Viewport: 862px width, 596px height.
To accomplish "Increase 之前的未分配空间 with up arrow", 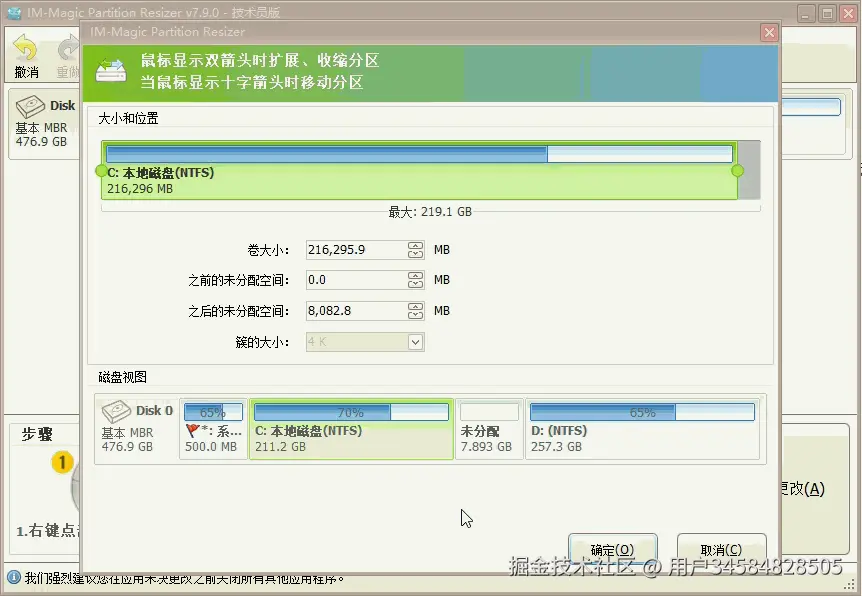I will [416, 275].
